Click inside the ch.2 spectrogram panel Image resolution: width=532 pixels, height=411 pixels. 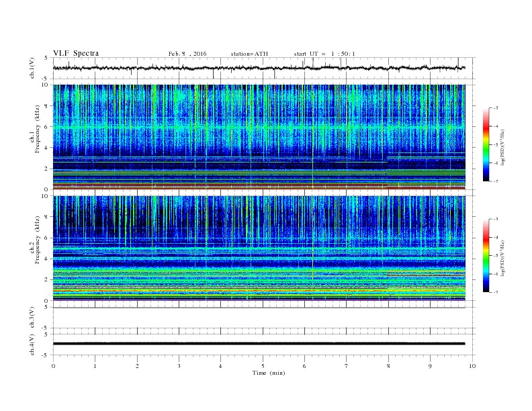pos(259,248)
